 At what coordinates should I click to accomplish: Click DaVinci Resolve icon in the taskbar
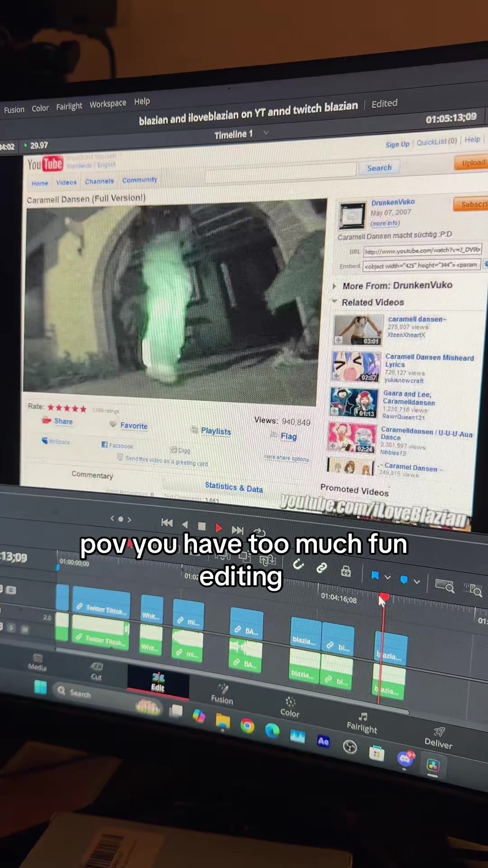click(x=433, y=765)
